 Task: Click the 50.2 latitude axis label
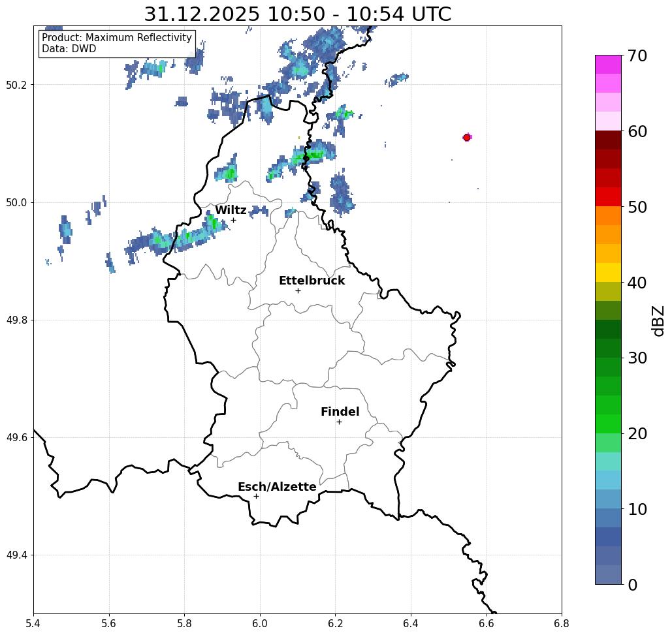[x=16, y=85]
